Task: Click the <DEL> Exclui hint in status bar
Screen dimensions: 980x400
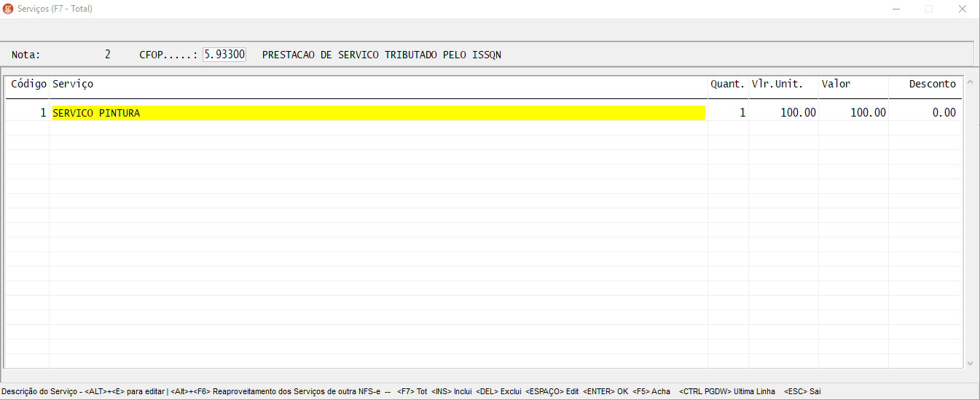Action: (498, 391)
